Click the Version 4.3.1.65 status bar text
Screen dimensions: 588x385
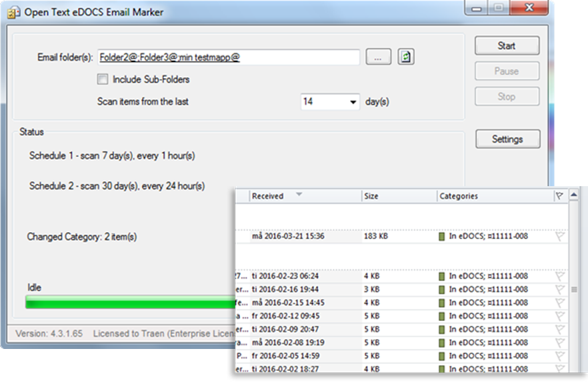[49, 334]
